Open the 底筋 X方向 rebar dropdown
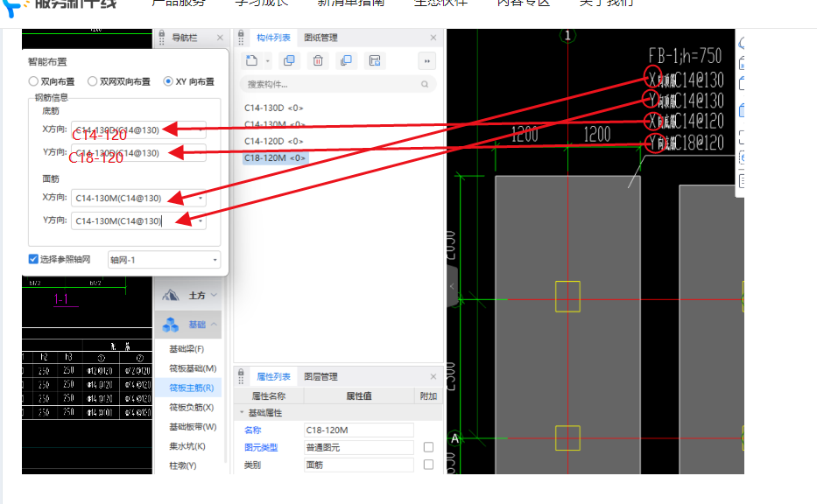The width and height of the screenshot is (817, 504). [201, 129]
